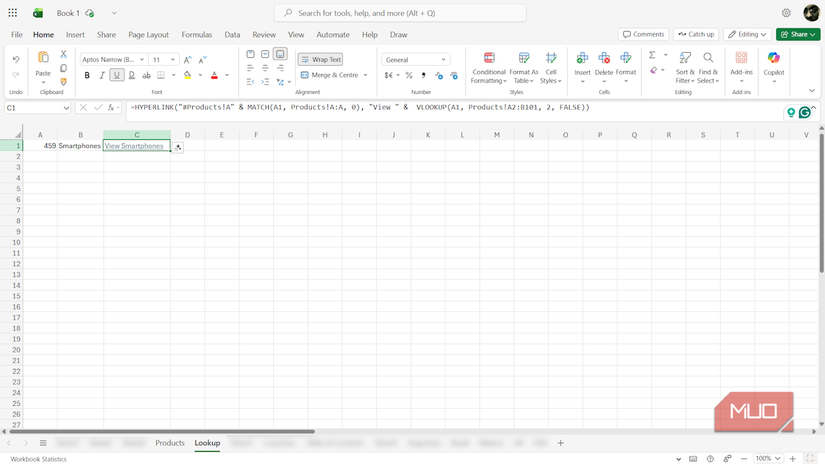Increase font size with the larger A icon
Viewport: 825px width, 464px height.
[x=188, y=60]
